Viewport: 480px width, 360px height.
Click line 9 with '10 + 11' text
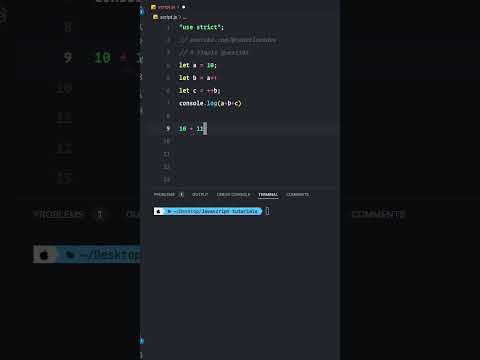(x=193, y=129)
